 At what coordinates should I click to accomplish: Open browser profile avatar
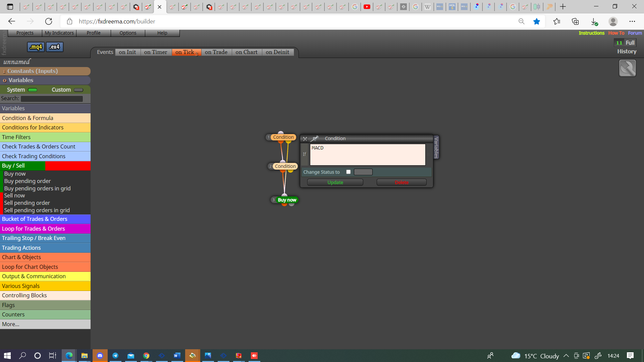pos(613,21)
